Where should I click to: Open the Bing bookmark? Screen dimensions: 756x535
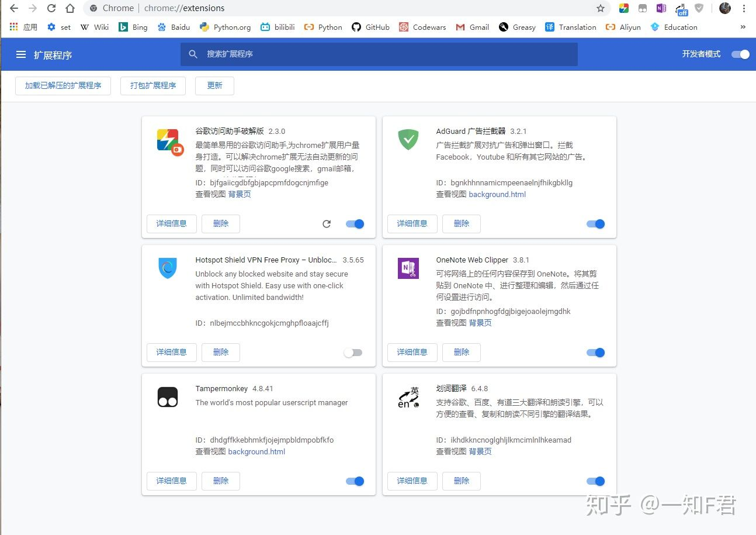click(133, 27)
